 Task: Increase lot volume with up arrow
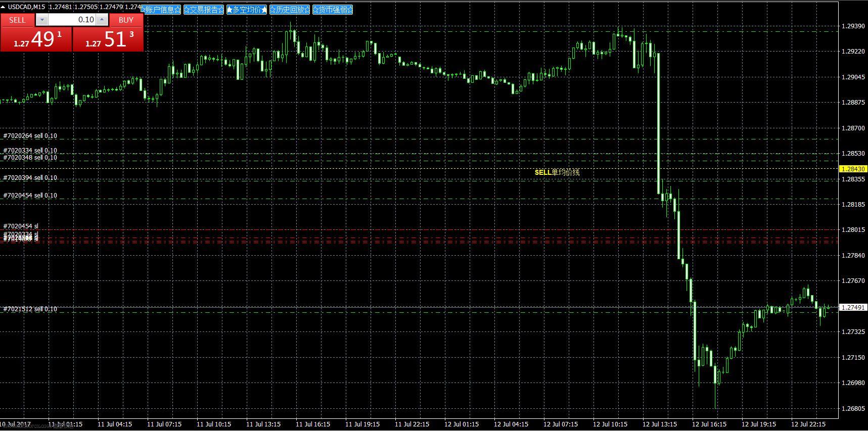coord(102,20)
